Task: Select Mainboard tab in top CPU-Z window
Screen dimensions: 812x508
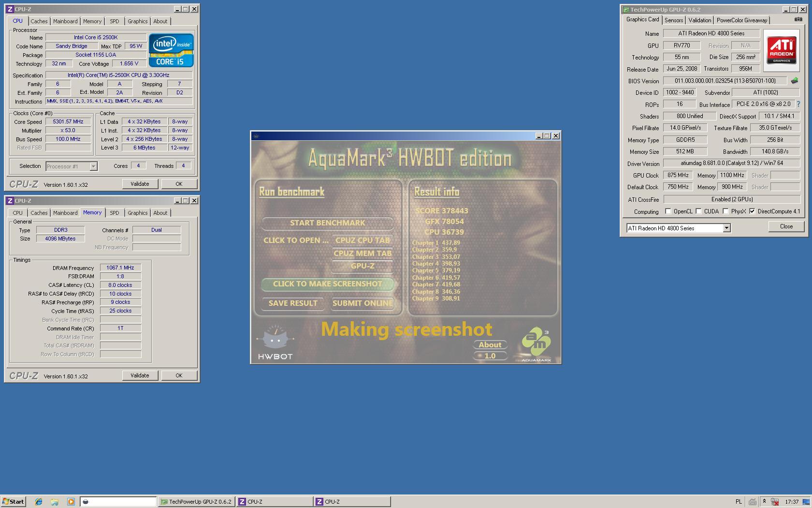Action: tap(65, 21)
